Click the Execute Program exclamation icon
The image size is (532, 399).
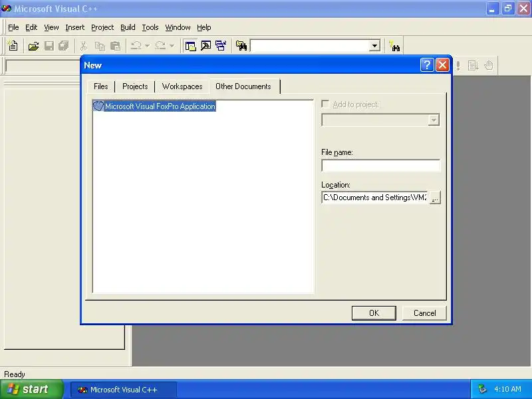point(458,65)
